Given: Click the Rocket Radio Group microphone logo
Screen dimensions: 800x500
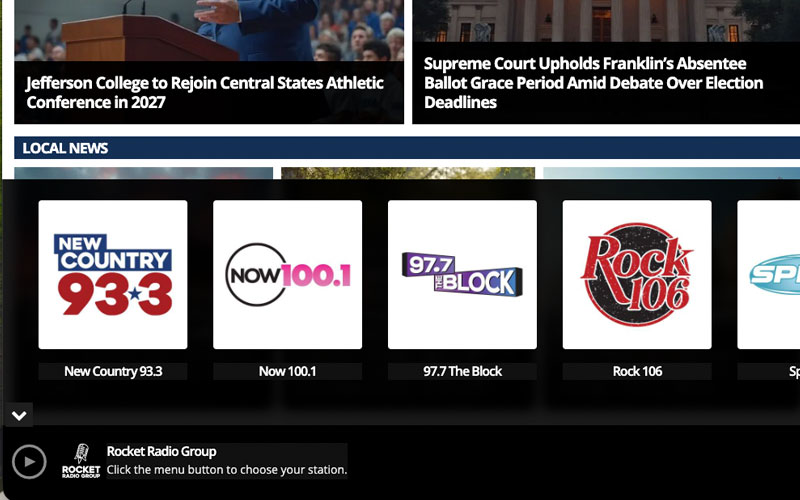Looking at the screenshot, I should 81,461.
